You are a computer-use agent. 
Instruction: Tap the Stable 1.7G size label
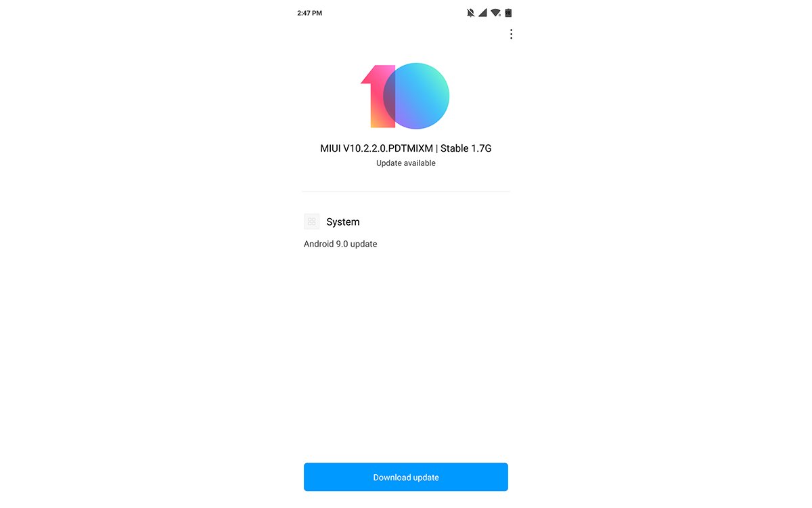coord(466,148)
